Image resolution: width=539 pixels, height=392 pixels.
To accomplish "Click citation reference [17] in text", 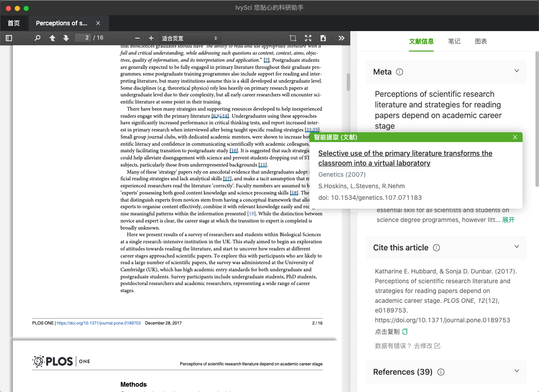I will click(227, 179).
